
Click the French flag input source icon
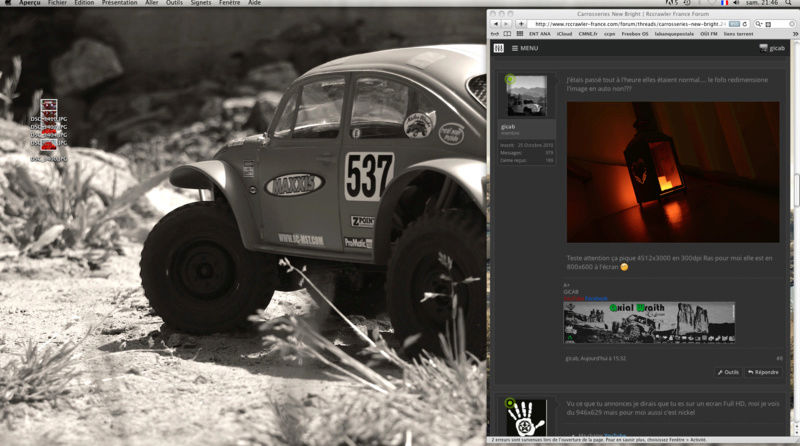[724, 3]
